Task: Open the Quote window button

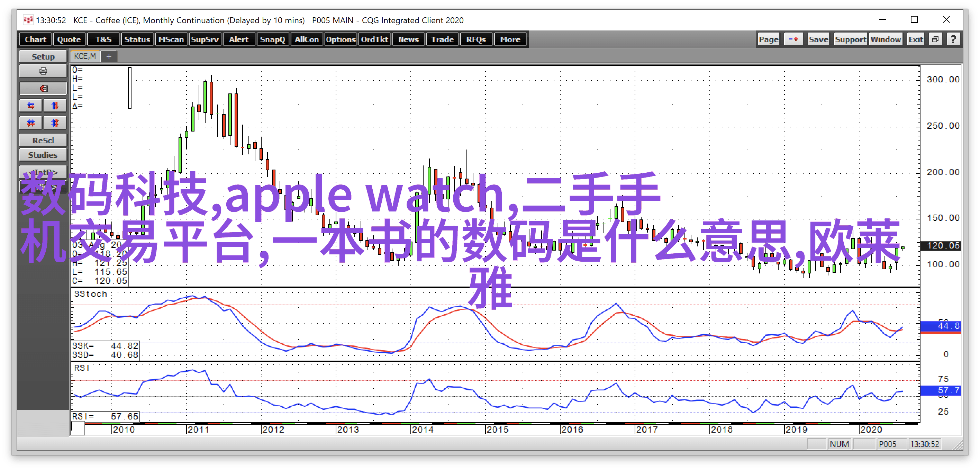Action: point(69,39)
